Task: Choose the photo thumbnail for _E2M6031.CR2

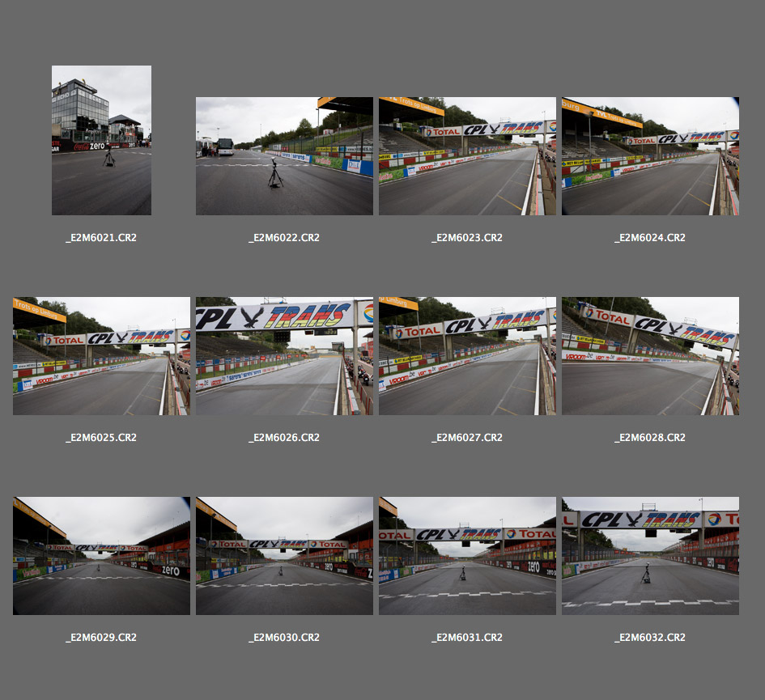Action: click(x=467, y=556)
